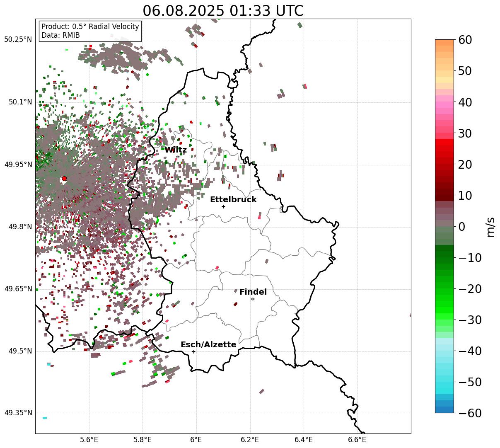Click the Product: 0.5° Radial Velocity text
The image size is (500, 448).
click(x=90, y=27)
